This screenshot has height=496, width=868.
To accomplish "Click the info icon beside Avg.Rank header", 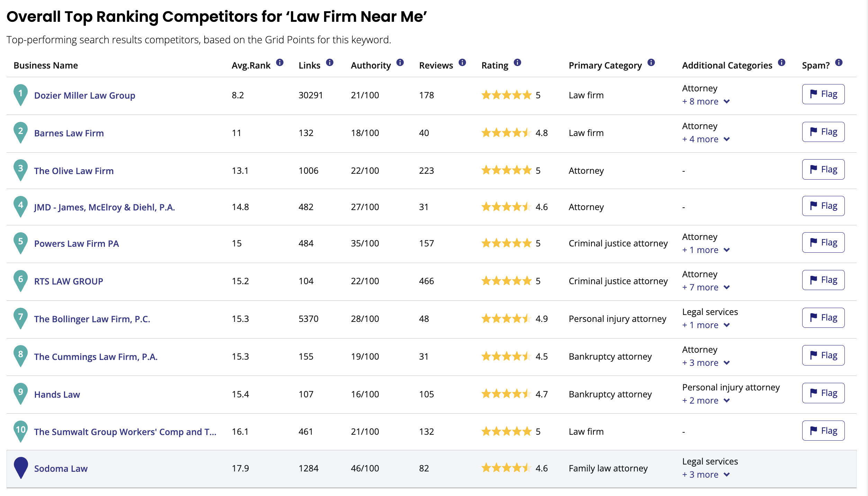I will (x=279, y=63).
